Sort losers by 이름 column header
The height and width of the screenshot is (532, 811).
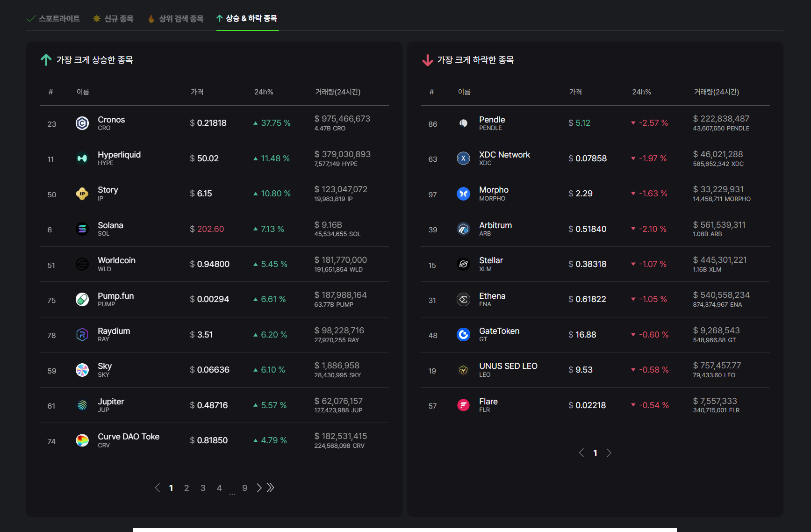[x=464, y=92]
